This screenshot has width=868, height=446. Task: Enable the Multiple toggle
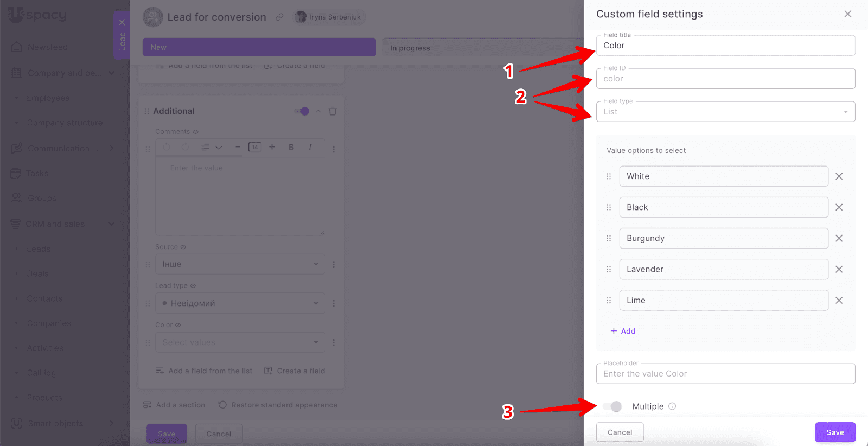coord(612,406)
